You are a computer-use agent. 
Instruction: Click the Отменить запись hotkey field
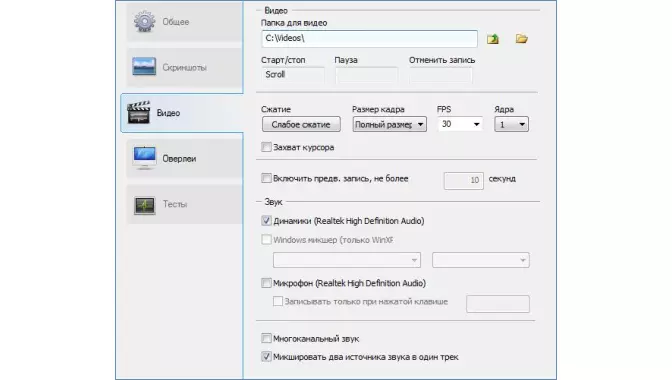441,75
